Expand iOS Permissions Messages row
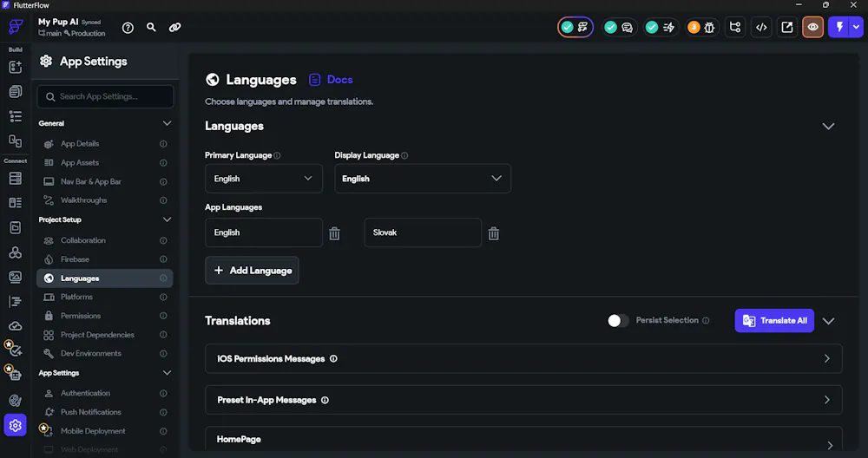 [x=523, y=358]
